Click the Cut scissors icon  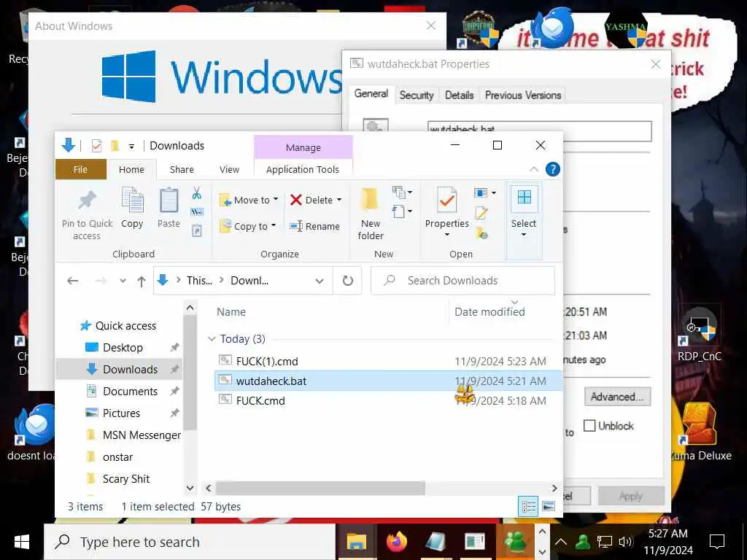[x=197, y=192]
